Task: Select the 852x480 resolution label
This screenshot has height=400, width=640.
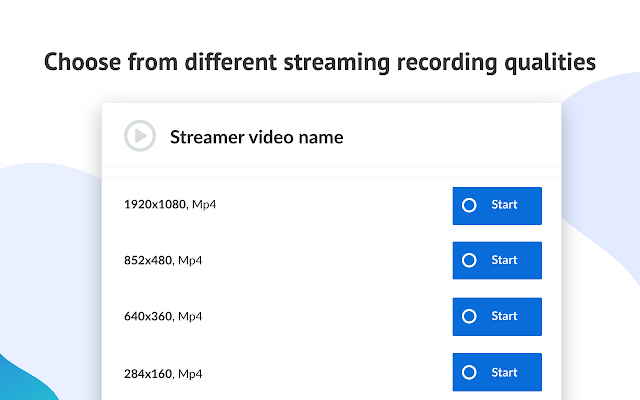Action: [148, 260]
